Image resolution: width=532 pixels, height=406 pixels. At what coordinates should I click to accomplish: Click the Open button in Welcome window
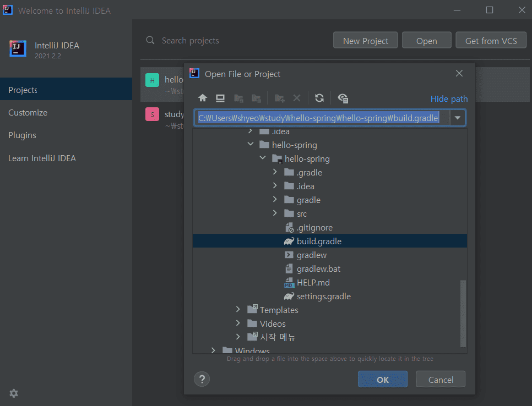tap(426, 41)
